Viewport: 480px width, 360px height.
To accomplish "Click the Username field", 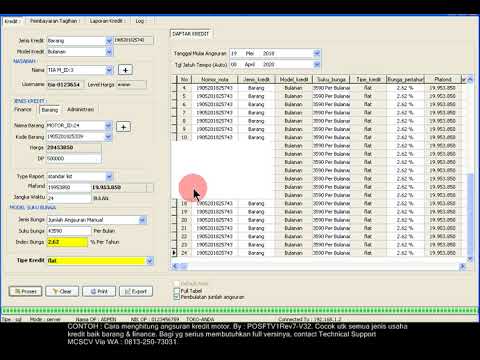I will 65,85.
